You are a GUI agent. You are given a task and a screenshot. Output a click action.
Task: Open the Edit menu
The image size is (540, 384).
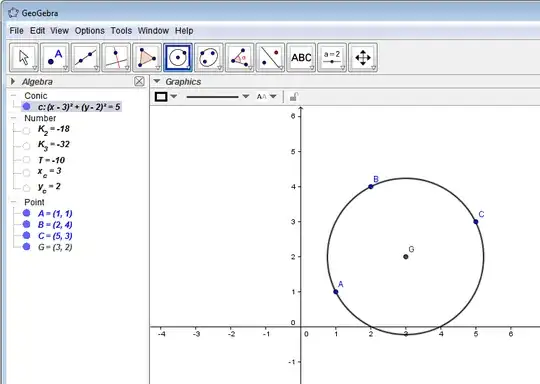coord(37,31)
